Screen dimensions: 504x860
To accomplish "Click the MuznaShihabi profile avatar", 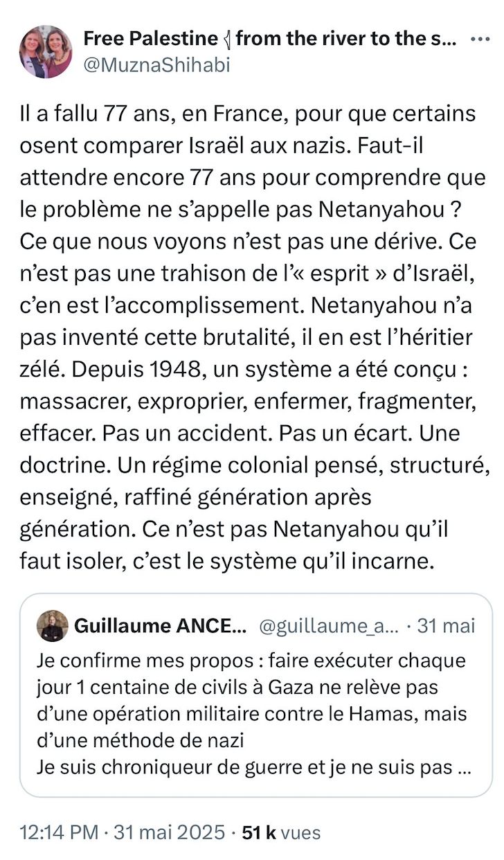I will pyautogui.click(x=45, y=53).
